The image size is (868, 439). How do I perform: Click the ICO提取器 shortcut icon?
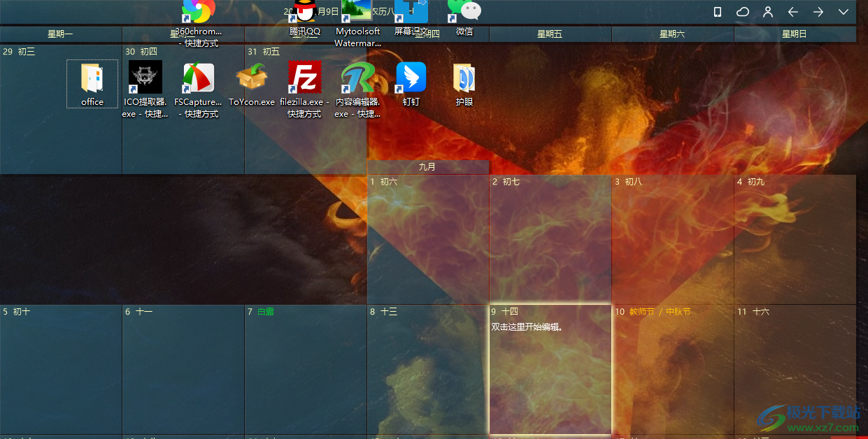tap(145, 78)
